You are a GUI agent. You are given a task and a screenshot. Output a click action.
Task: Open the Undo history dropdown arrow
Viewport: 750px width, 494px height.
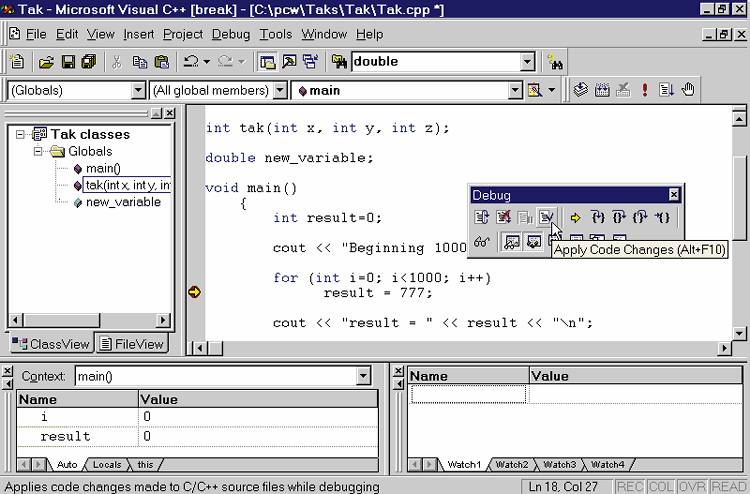coord(207,62)
